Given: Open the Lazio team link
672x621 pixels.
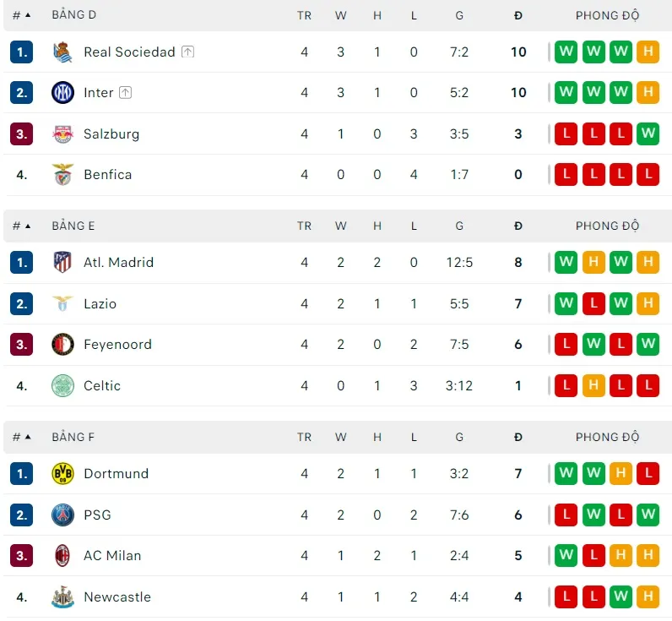Looking at the screenshot, I should pyautogui.click(x=100, y=304).
